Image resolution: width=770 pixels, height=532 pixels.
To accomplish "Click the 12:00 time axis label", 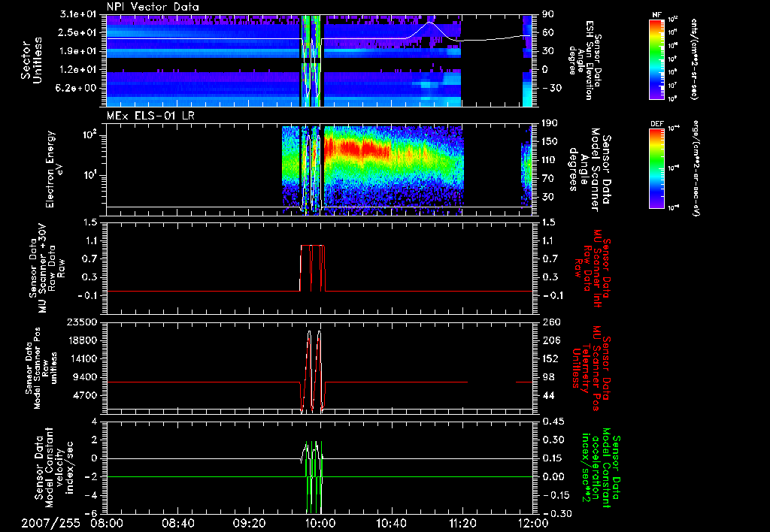I will coord(533,523).
